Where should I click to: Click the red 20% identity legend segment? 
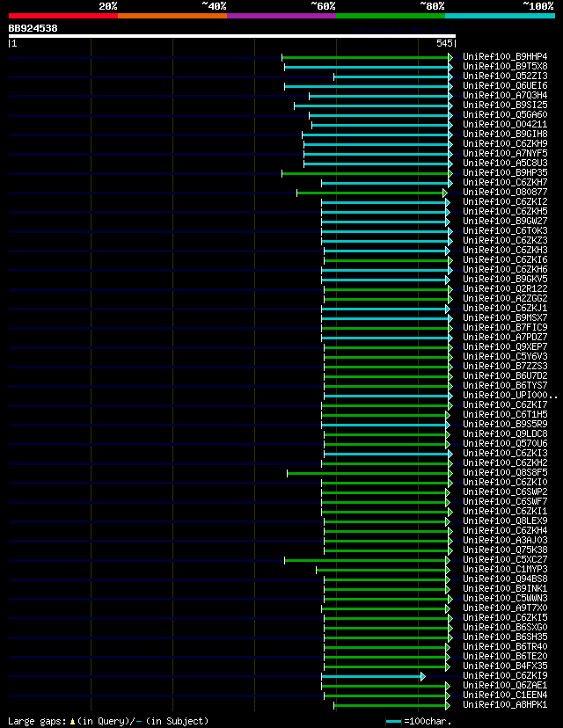pyautogui.click(x=63, y=16)
